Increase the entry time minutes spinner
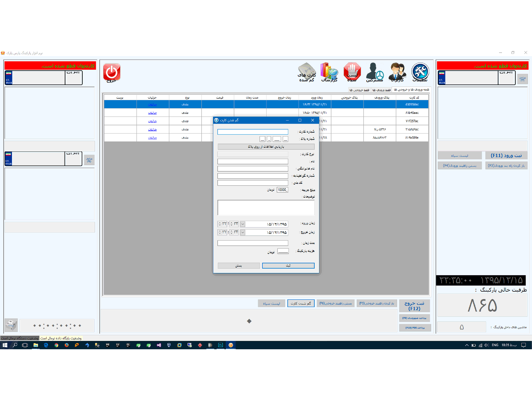Screen dimensions: 532x399 pos(231,223)
